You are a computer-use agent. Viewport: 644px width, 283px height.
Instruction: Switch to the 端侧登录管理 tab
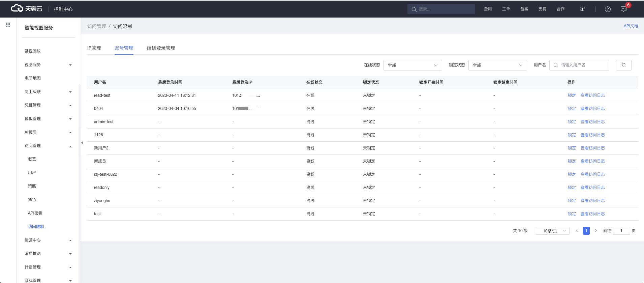click(161, 48)
